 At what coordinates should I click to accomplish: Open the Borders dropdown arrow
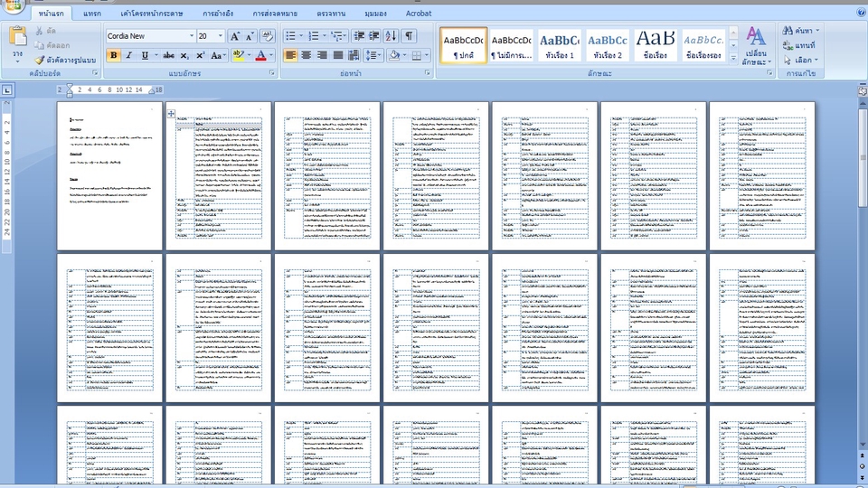point(427,55)
